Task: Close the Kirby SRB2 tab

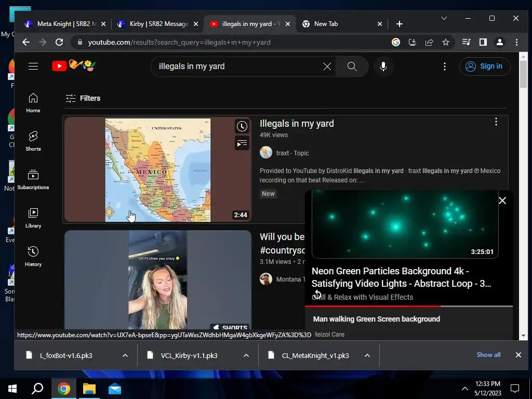Action: pyautogui.click(x=196, y=24)
